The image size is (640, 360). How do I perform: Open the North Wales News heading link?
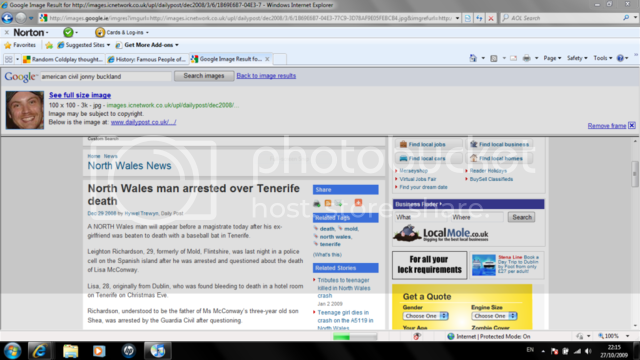pyautogui.click(x=129, y=166)
